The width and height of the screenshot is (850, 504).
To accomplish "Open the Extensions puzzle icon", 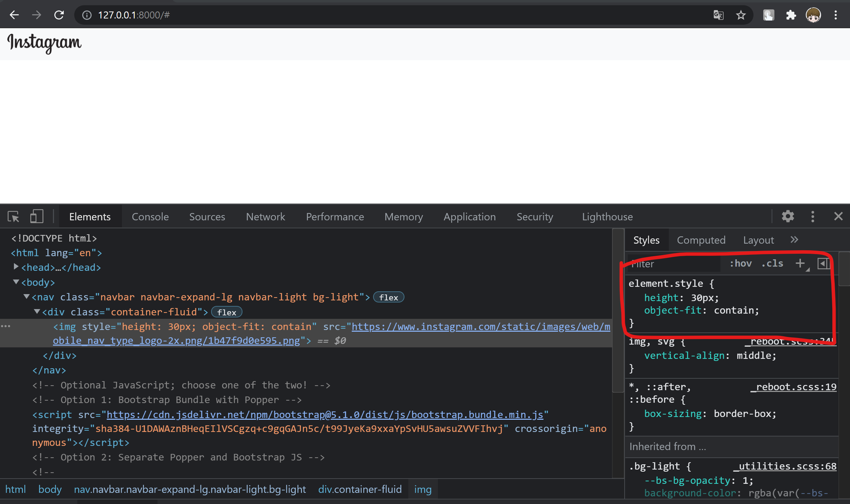I will 791,15.
